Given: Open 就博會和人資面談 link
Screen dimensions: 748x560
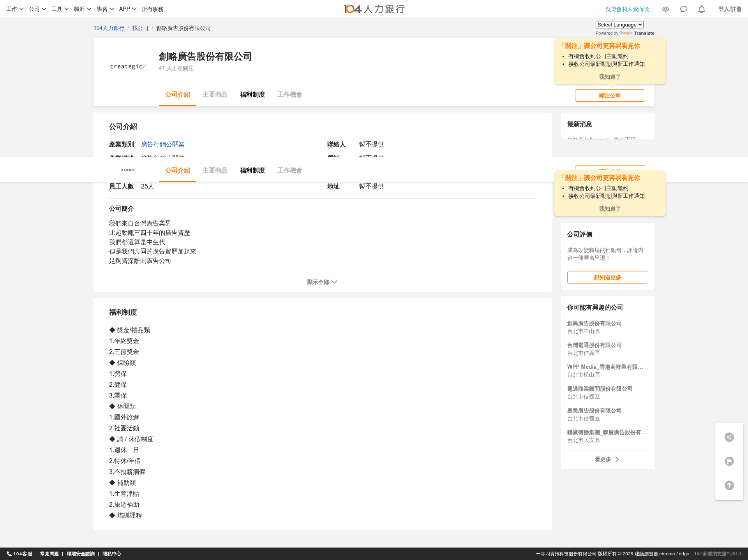Looking at the screenshot, I should point(627,9).
